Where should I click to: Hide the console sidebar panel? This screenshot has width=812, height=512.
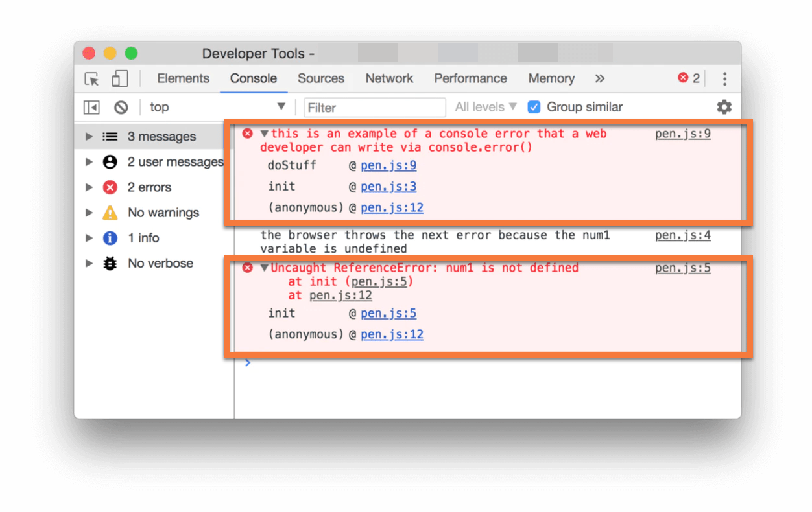pos(91,108)
